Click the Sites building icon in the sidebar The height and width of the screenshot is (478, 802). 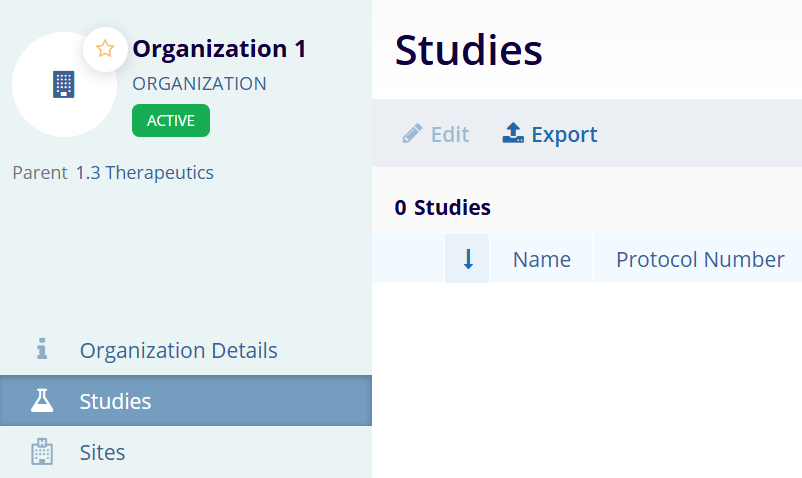(x=42, y=452)
